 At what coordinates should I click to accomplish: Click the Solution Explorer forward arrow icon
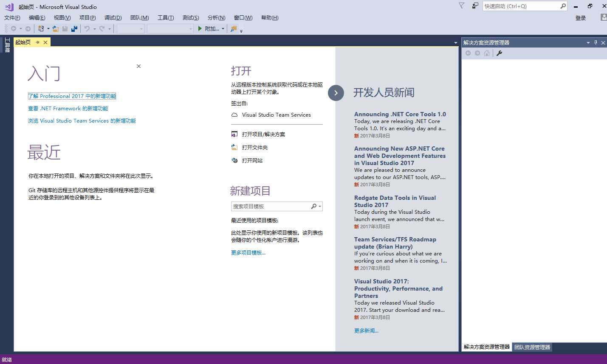pos(477,53)
